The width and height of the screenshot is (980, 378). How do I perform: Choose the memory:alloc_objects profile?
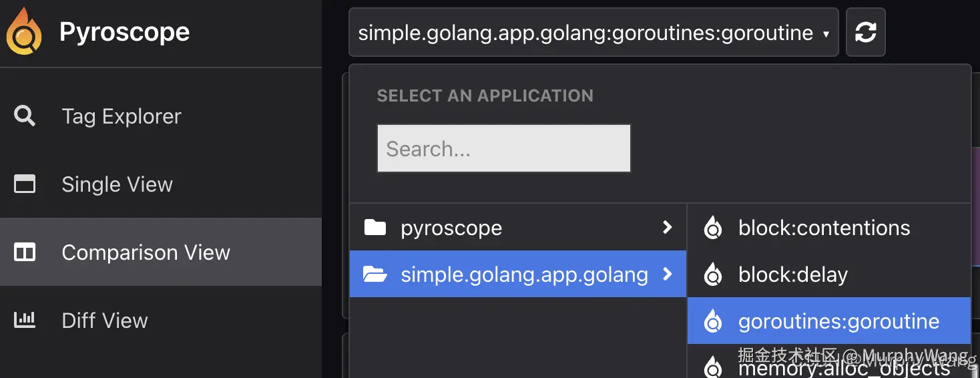coord(844,368)
